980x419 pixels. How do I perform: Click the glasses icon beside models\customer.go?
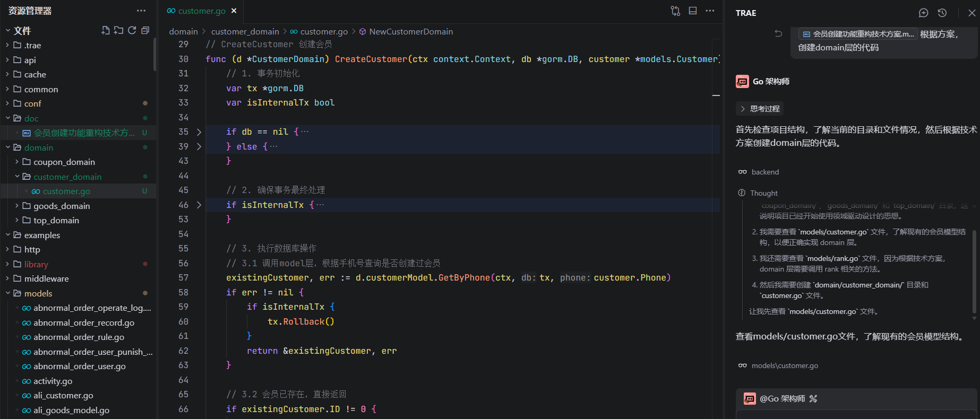click(743, 365)
